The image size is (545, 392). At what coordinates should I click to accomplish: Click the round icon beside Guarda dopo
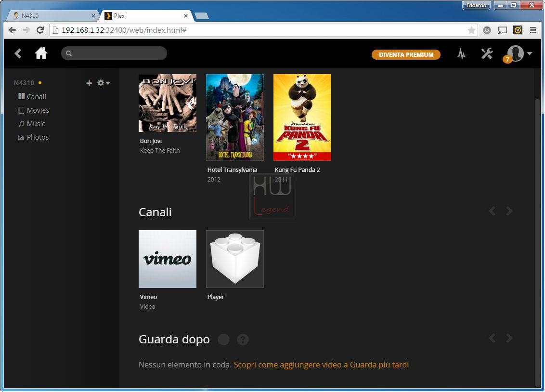223,340
